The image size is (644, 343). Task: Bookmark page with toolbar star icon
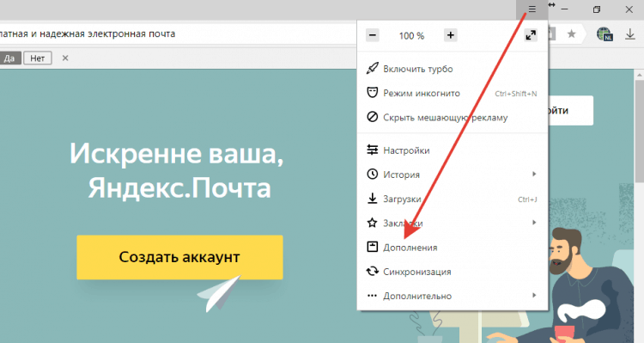571,34
